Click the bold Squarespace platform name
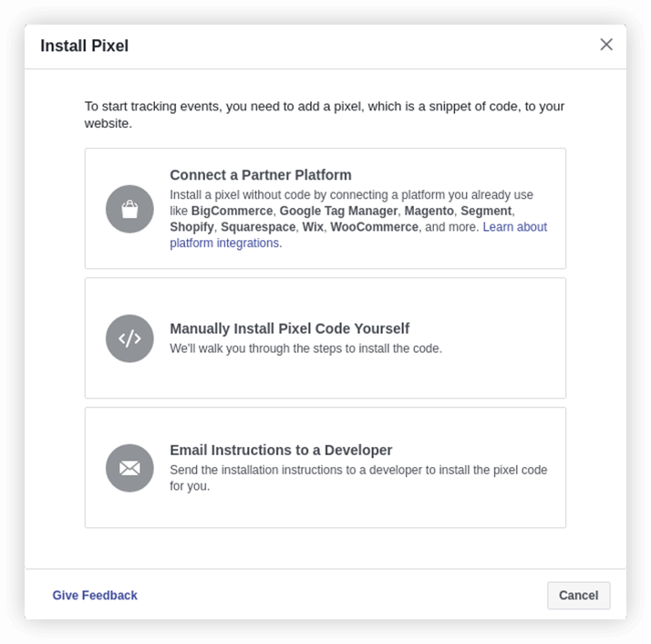Viewport: 651px width, 644px height. [258, 227]
